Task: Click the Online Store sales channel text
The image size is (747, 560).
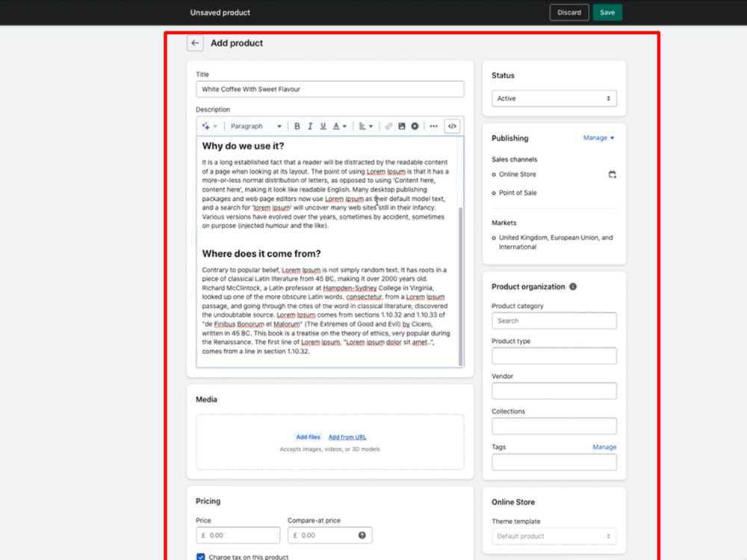Action: click(518, 174)
